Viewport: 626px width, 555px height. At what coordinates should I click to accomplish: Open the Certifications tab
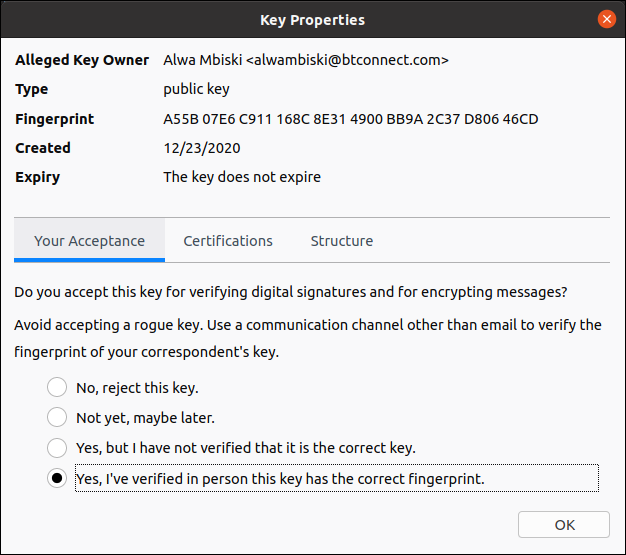[x=228, y=241]
